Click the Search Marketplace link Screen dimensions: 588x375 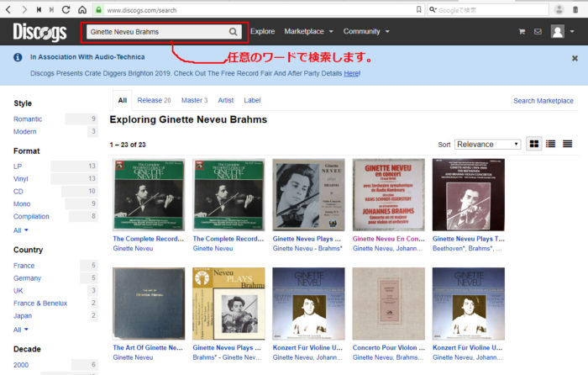543,101
